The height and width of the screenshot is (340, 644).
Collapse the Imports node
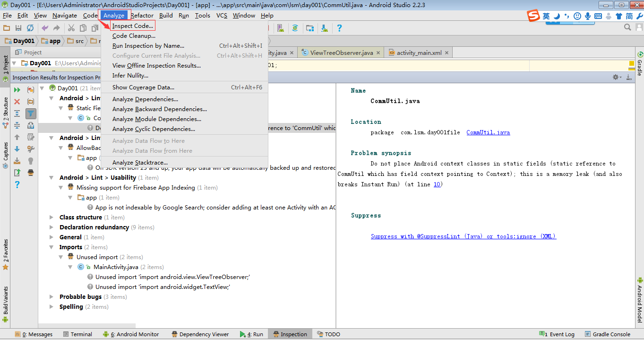tap(52, 247)
